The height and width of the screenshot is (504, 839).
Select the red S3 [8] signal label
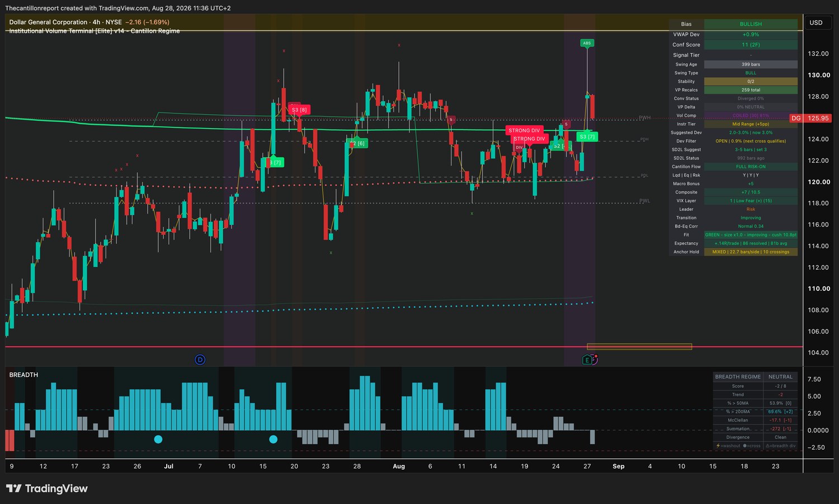299,110
